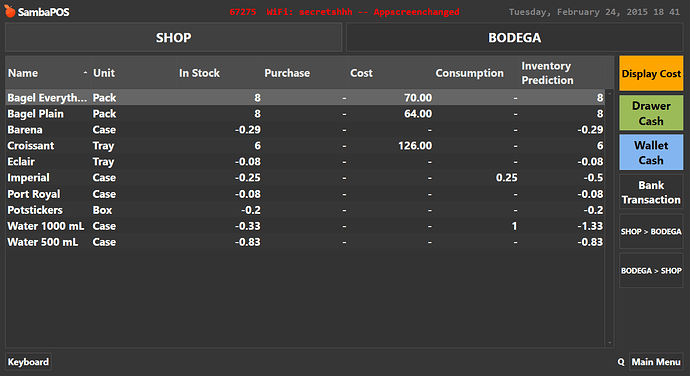Select the Water 500 mL row
Screen dimensions: 690x376
305,242
